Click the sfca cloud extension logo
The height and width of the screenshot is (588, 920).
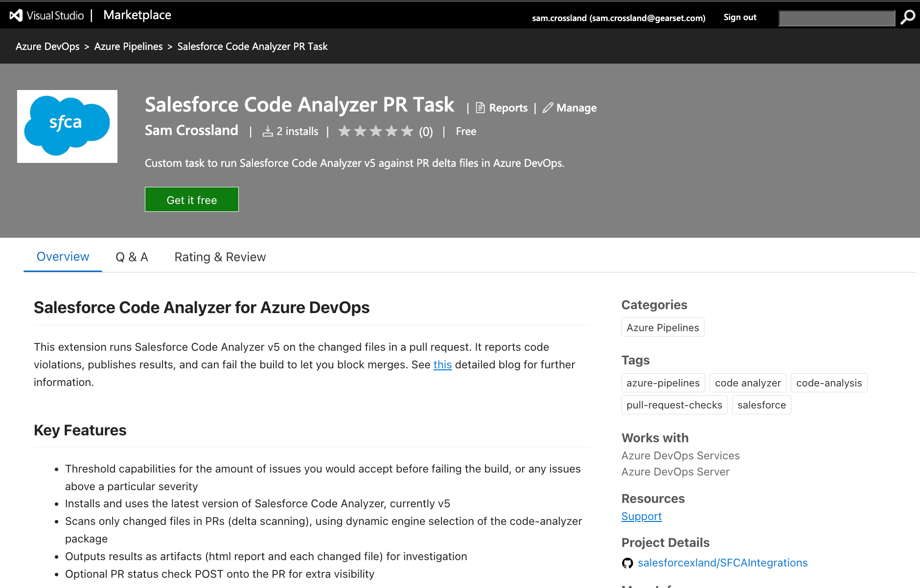point(67,126)
